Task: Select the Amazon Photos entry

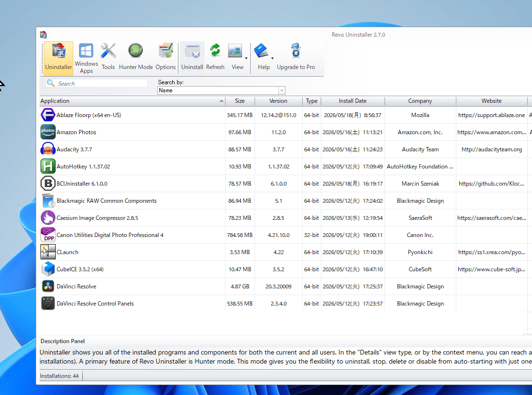Action: pyautogui.click(x=76, y=132)
